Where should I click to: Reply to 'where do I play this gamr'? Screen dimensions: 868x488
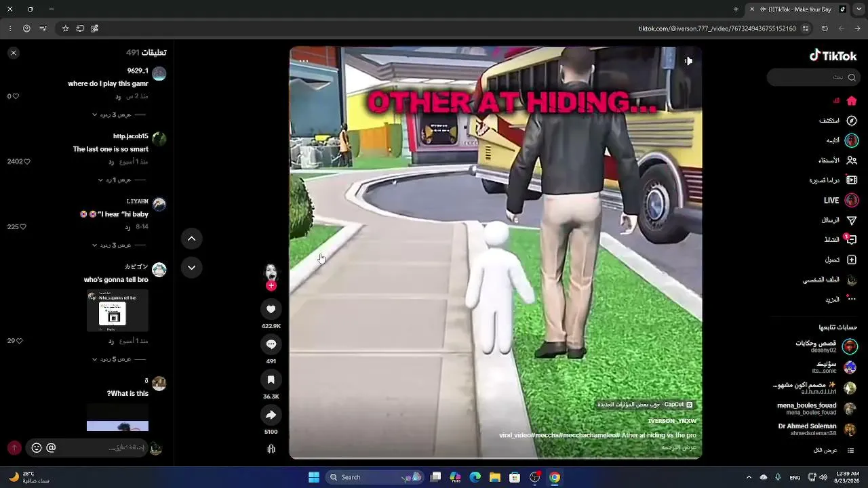(118, 97)
